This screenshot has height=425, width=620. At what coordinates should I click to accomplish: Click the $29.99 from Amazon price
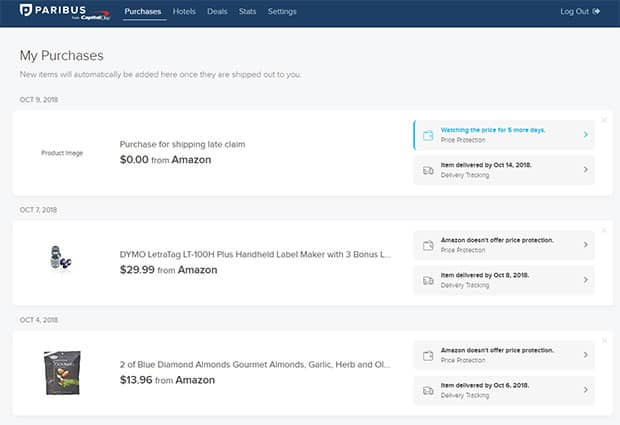168,270
